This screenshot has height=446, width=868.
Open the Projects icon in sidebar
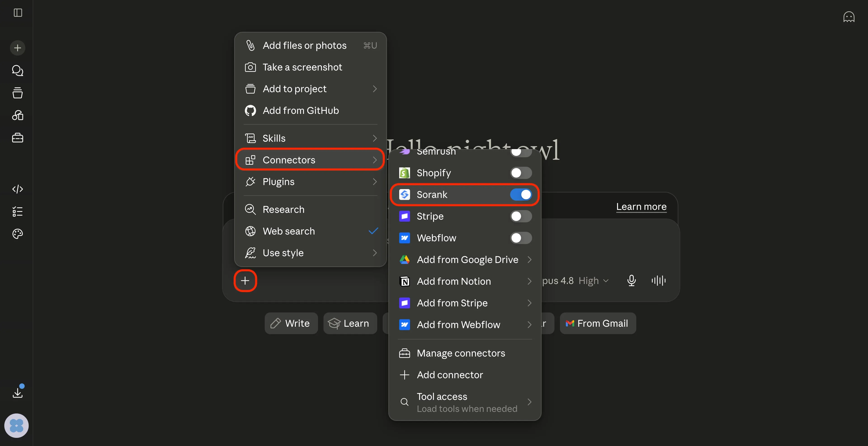point(18,93)
